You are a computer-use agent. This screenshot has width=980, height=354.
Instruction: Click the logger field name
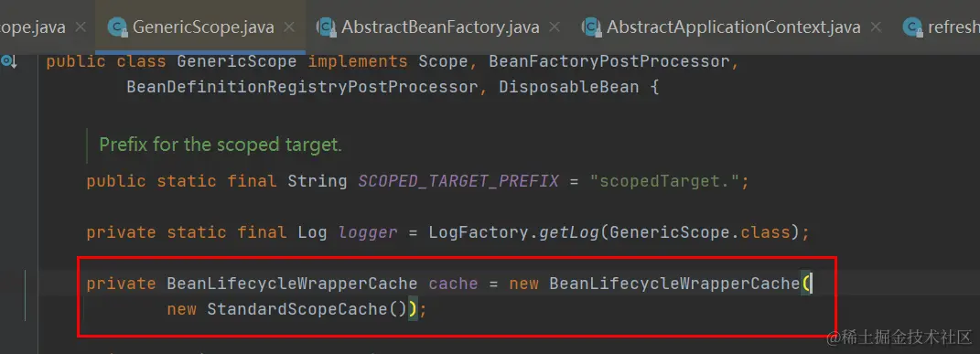tap(368, 233)
